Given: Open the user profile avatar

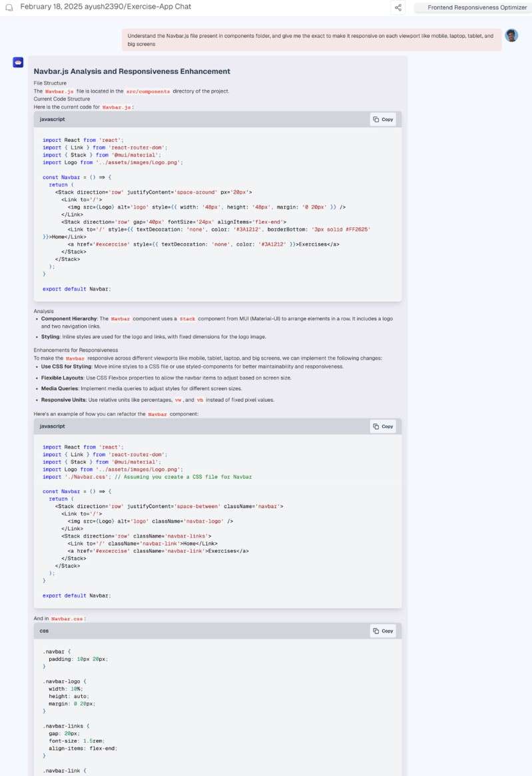Looking at the screenshot, I should 511,36.
